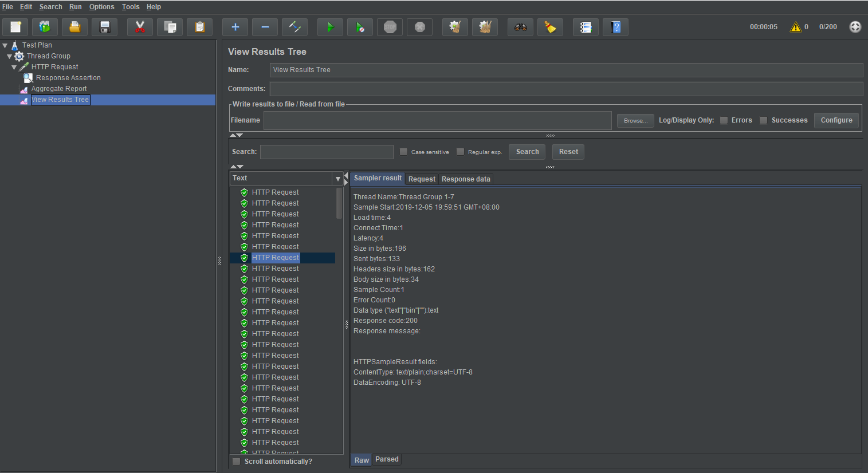The height and width of the screenshot is (473, 868).
Task: Click the Stop test icon
Action: click(390, 27)
